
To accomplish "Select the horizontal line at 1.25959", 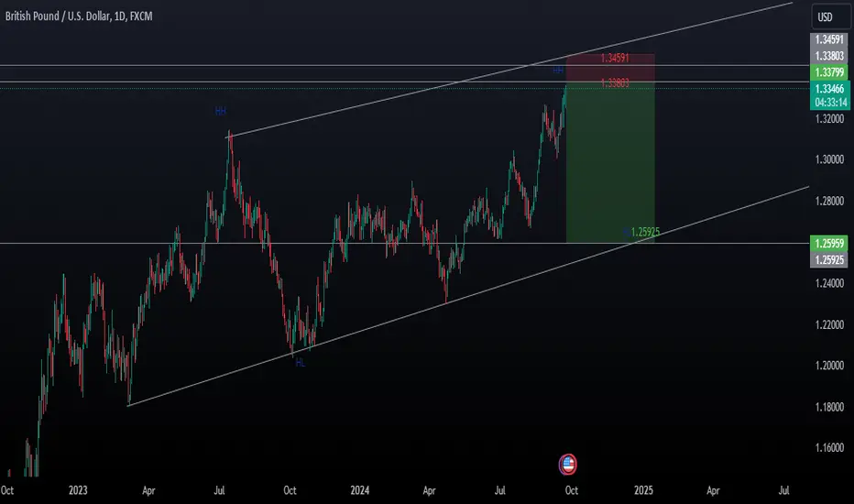I will 405,244.
